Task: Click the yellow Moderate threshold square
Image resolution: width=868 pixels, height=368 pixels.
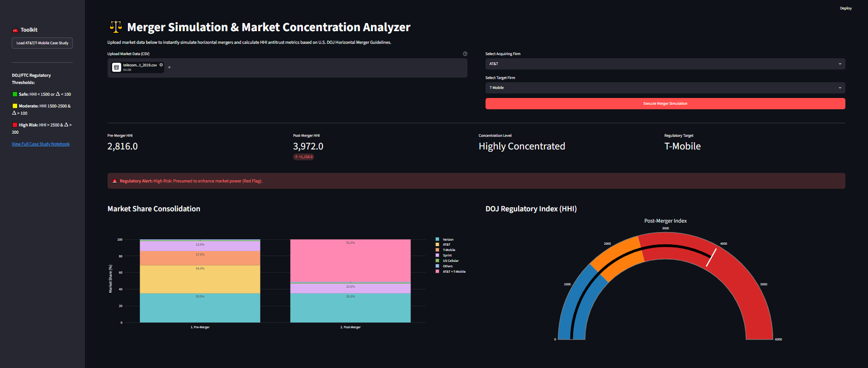Action: point(15,106)
